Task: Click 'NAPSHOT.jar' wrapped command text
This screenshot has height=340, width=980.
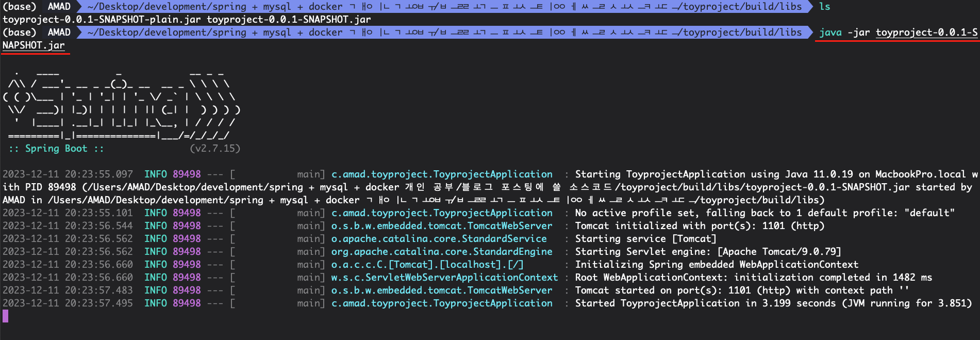Action: 34,45
